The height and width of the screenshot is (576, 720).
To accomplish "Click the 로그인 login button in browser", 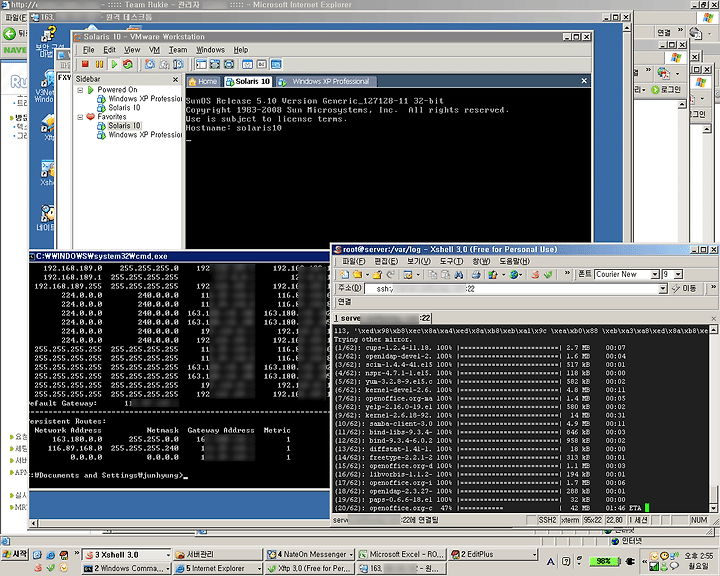I will (666, 90).
